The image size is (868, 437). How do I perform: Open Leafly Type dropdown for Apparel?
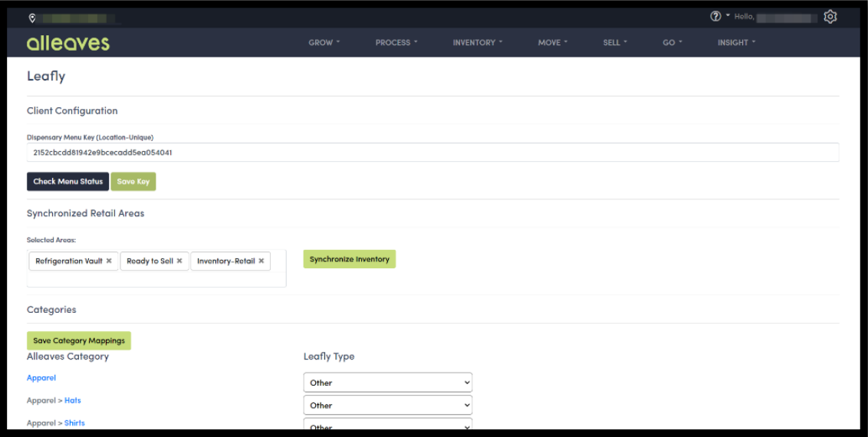388,383
